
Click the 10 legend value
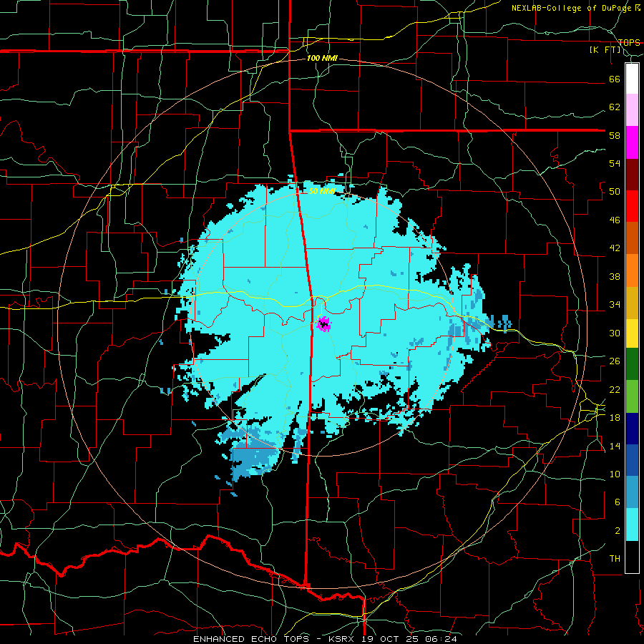pyautogui.click(x=615, y=474)
